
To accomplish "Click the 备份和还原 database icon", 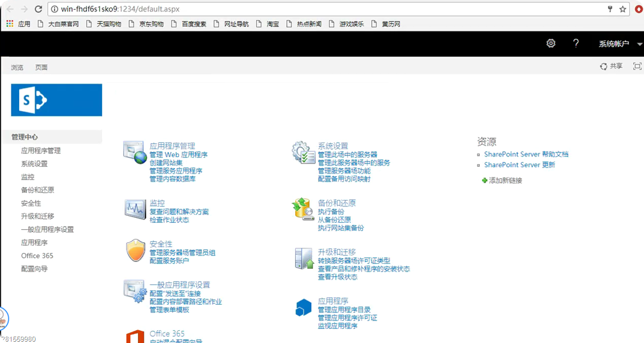I will coord(303,209).
